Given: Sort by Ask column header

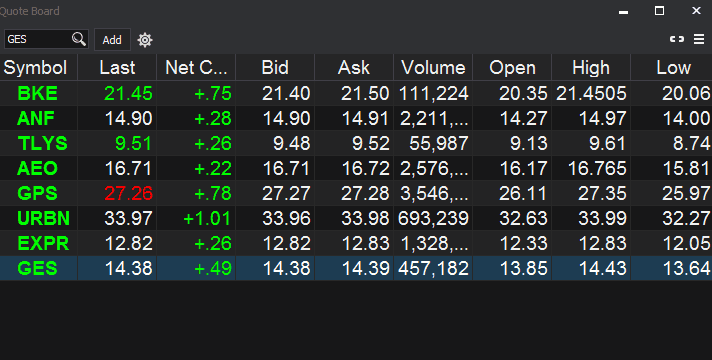Looking at the screenshot, I should [354, 68].
